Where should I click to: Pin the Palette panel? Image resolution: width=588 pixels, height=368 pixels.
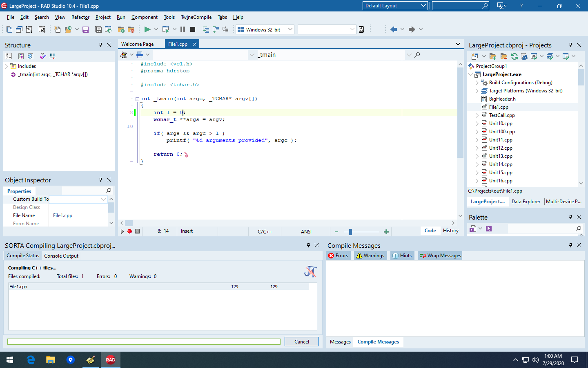click(570, 217)
